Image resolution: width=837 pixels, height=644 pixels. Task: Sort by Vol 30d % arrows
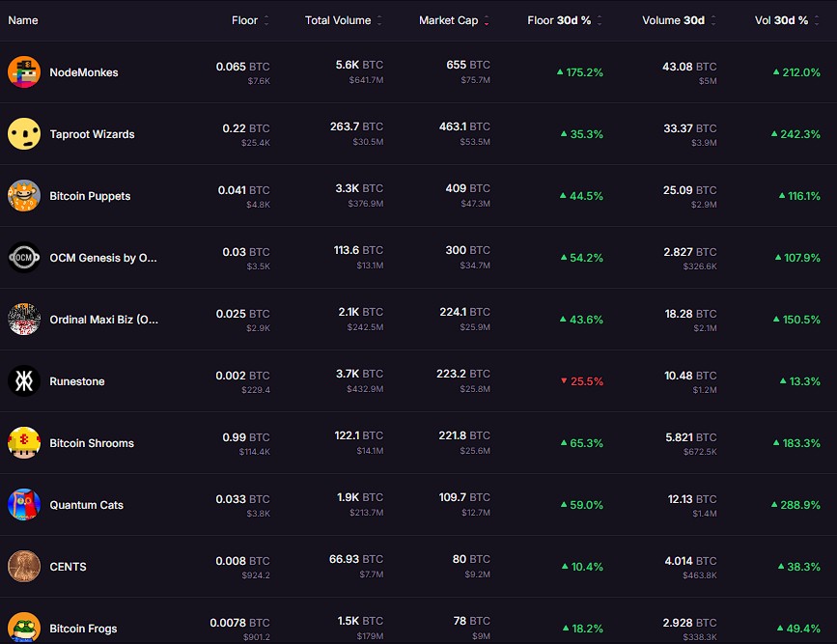tap(817, 20)
